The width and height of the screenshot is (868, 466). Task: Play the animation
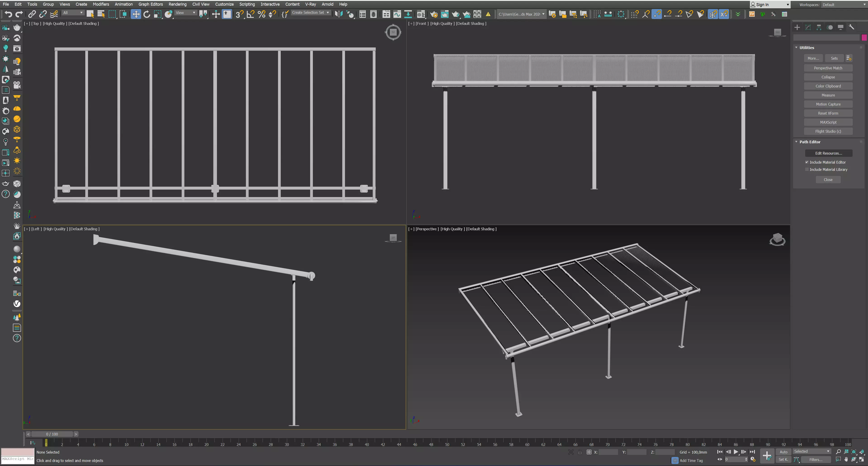click(x=736, y=452)
